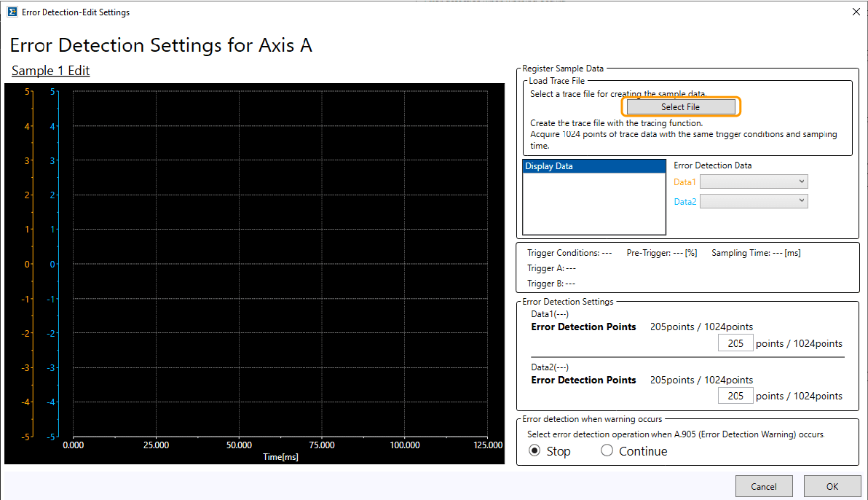Open the Data1 error detection dropdown
The image size is (868, 500).
pyautogui.click(x=754, y=181)
